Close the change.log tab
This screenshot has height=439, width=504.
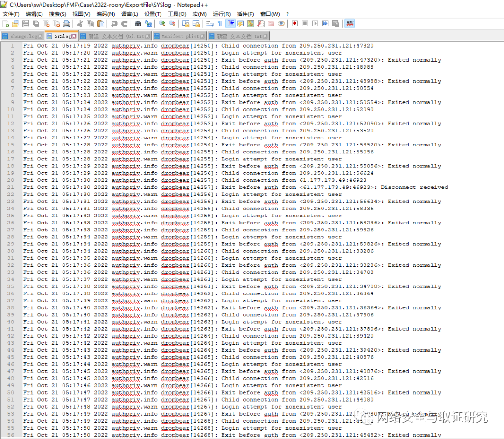point(40,36)
